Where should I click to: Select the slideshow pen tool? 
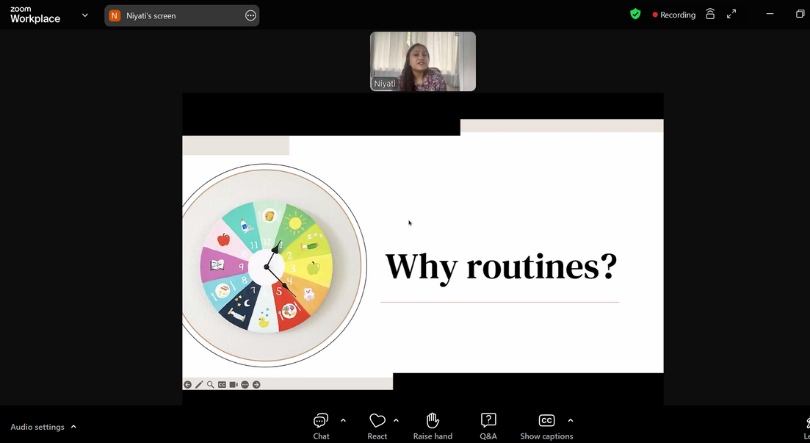tap(199, 385)
